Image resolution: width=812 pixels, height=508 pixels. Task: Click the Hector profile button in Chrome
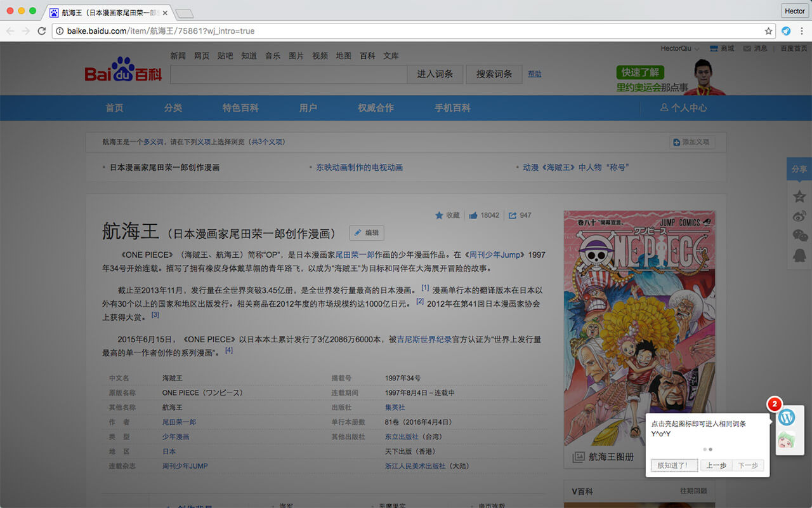click(794, 11)
